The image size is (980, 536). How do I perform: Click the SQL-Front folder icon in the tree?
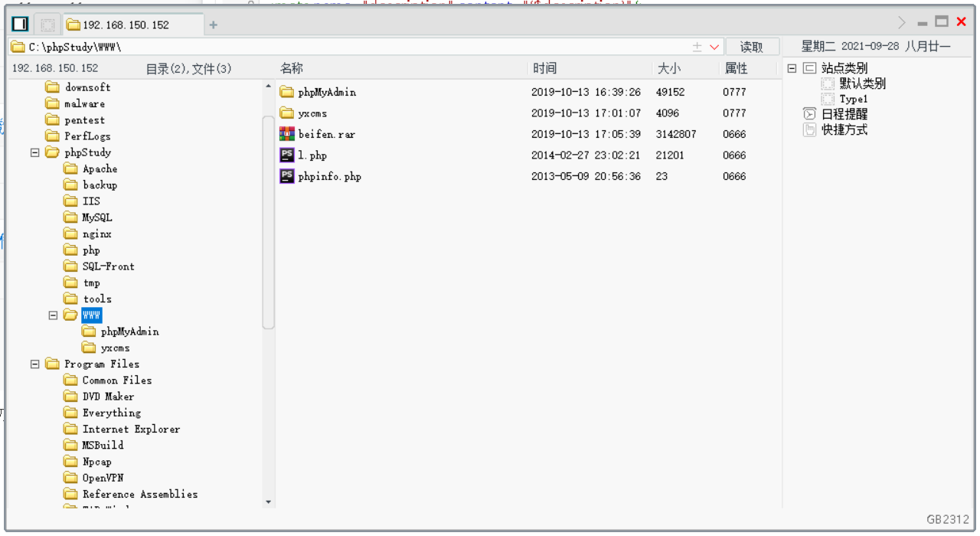click(x=70, y=266)
